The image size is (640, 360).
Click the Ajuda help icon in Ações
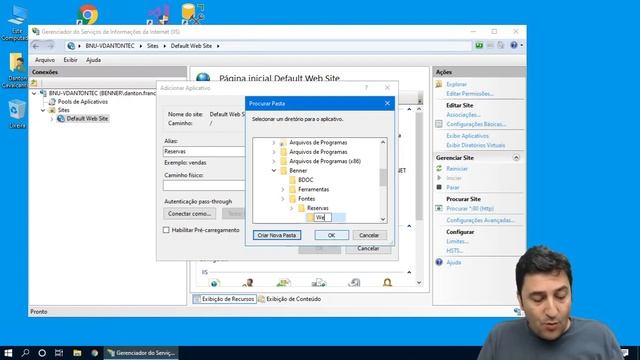click(439, 262)
